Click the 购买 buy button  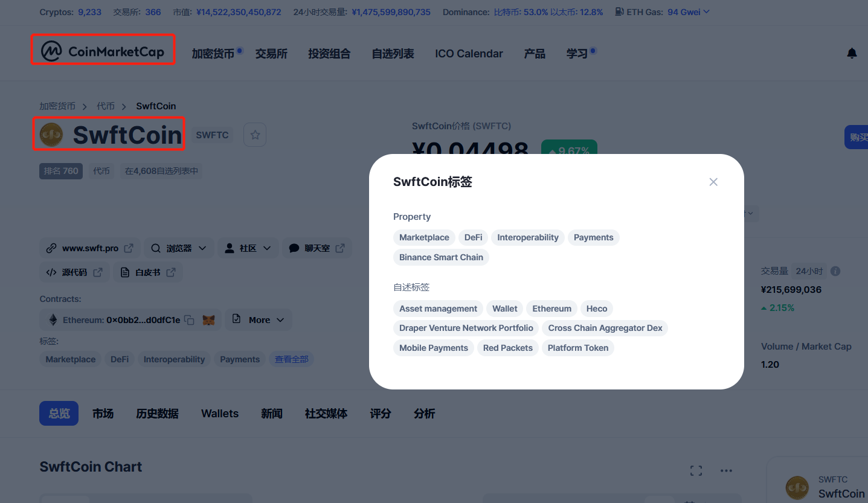click(x=857, y=137)
